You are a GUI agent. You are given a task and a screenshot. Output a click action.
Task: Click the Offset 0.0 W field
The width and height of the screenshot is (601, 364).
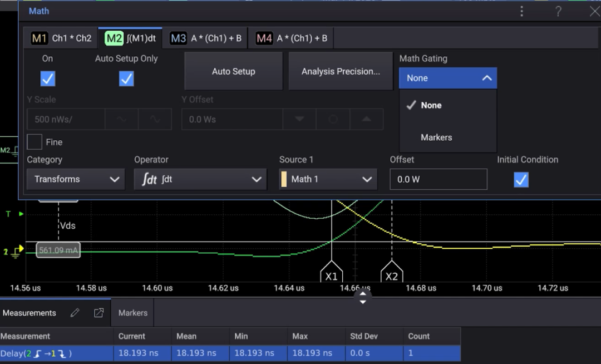[439, 179]
